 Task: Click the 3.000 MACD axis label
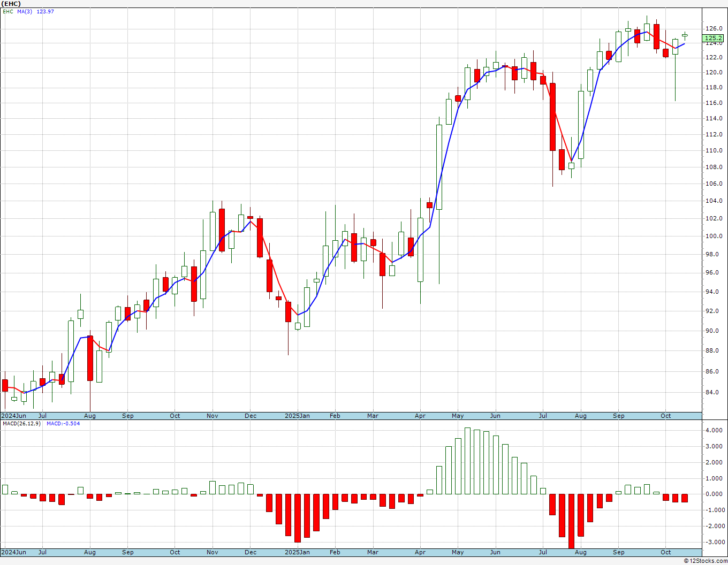714,447
